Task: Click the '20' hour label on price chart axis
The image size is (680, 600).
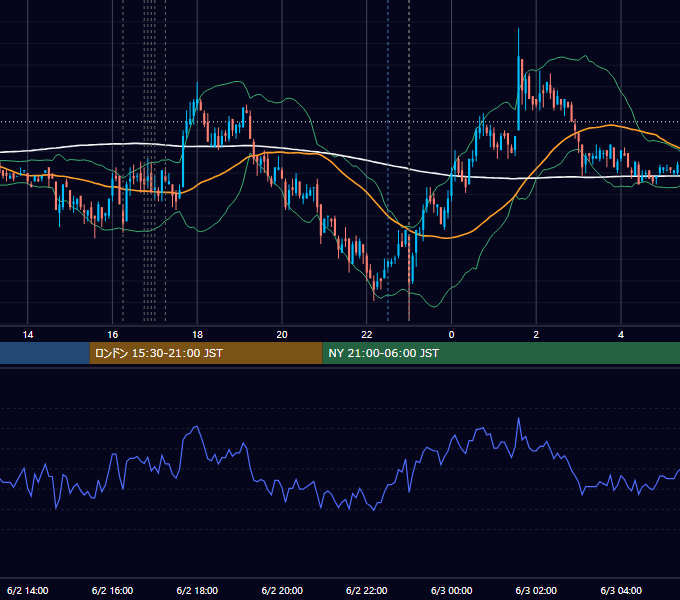Action: tap(282, 335)
